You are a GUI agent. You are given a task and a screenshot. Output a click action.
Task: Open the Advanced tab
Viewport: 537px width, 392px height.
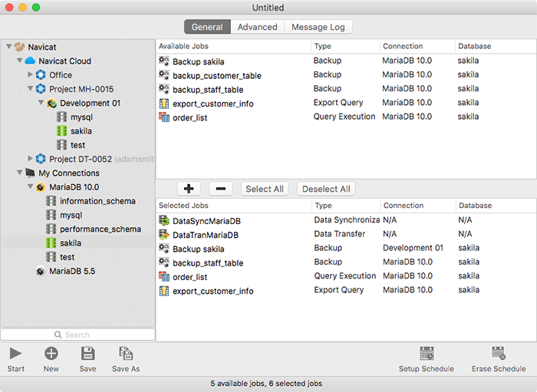tap(258, 27)
